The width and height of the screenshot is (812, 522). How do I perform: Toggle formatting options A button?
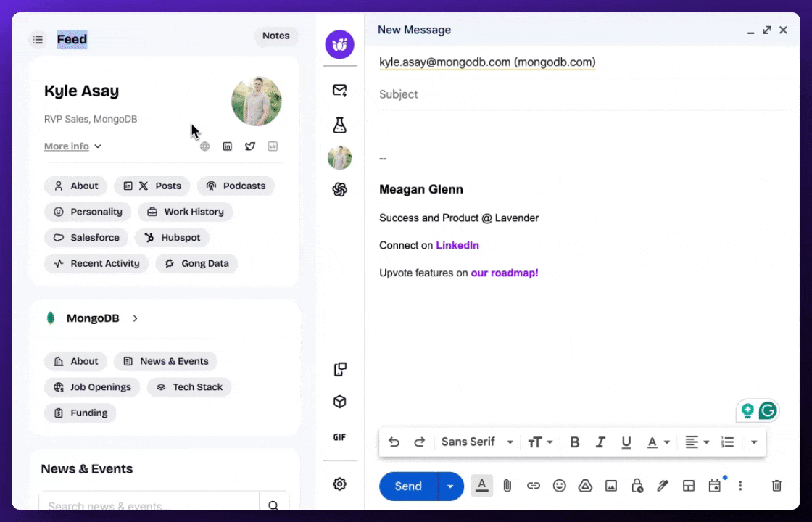click(x=481, y=486)
